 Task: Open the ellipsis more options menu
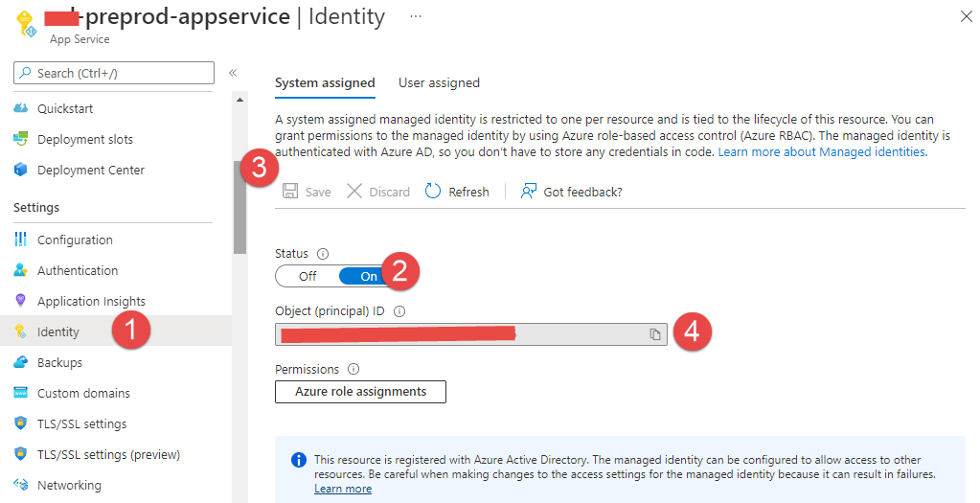pyautogui.click(x=415, y=16)
